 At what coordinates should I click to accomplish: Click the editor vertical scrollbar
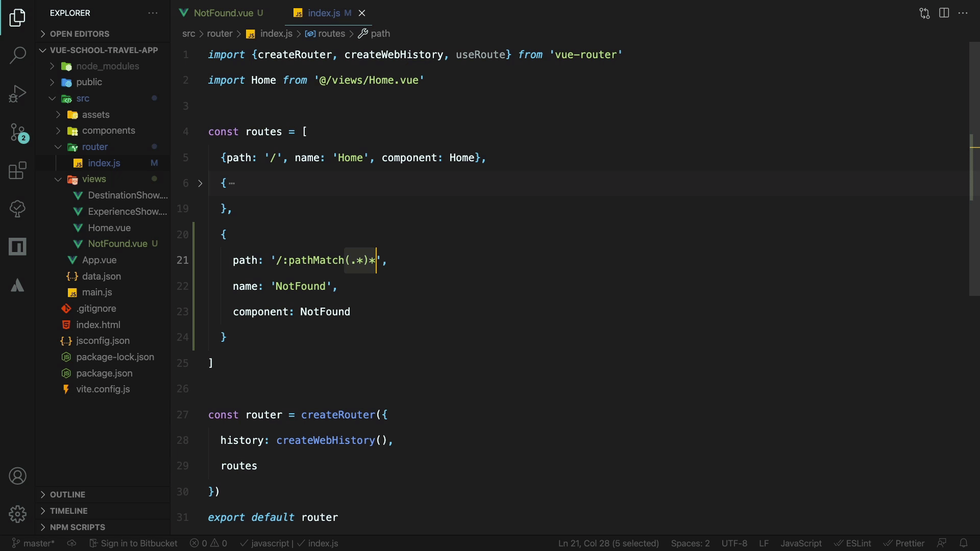coord(974,168)
